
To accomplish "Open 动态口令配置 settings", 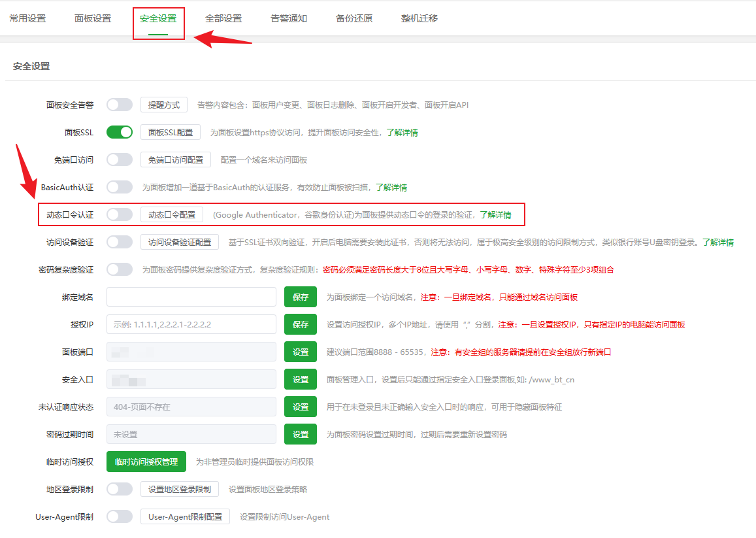I will (x=172, y=214).
